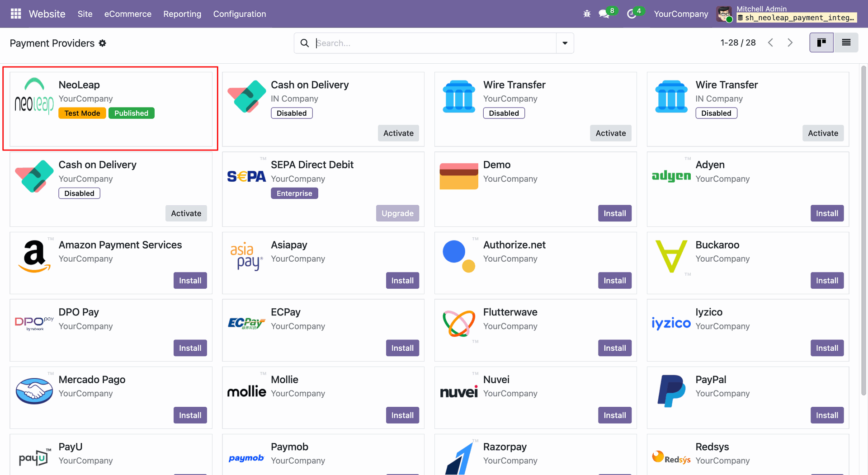Go to previous page of records

(x=770, y=42)
